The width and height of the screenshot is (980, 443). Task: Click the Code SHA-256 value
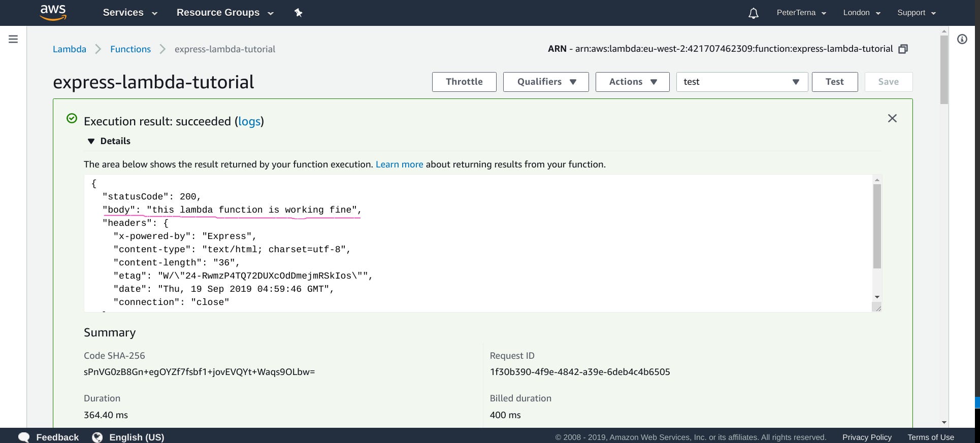[200, 372]
